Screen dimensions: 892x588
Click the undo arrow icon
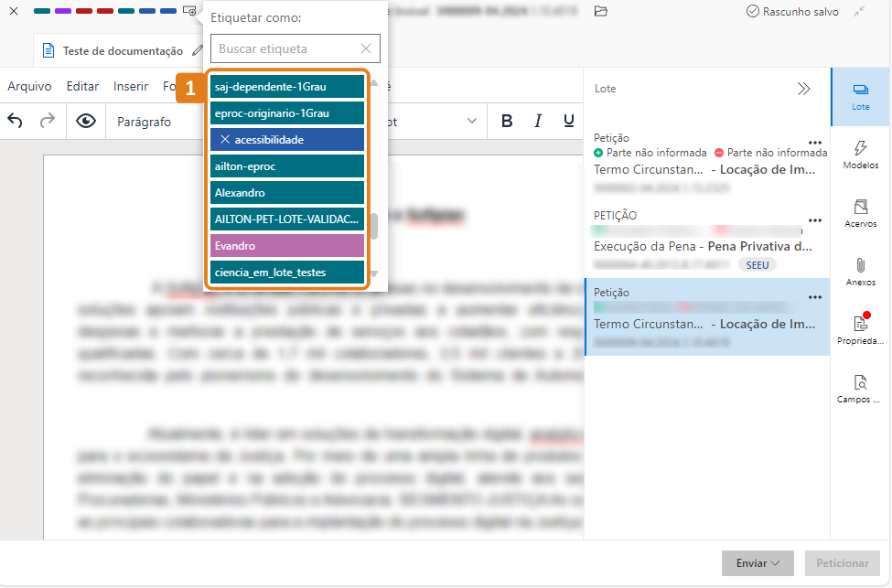16,122
